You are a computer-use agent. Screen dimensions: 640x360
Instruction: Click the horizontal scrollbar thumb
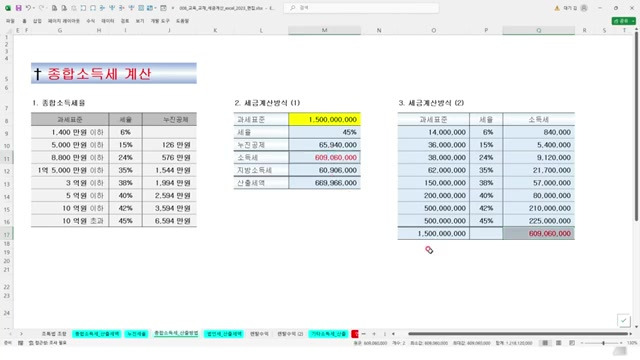click(518, 334)
